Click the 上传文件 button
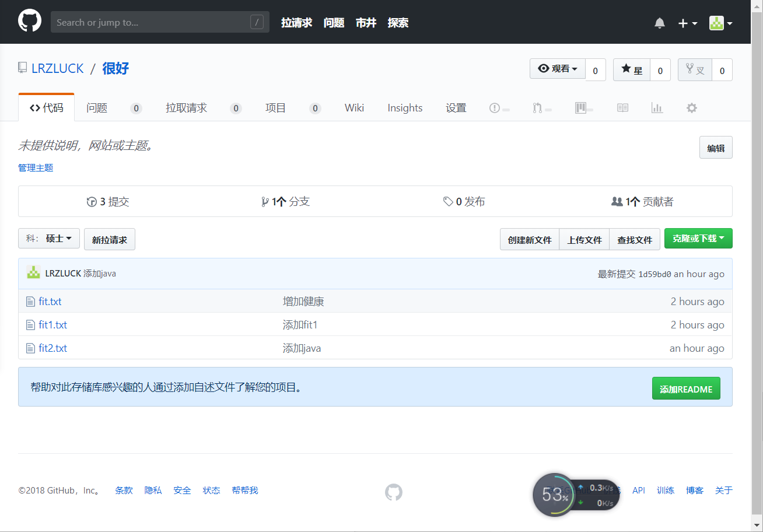Viewport: 763px width, 532px height. pos(584,239)
